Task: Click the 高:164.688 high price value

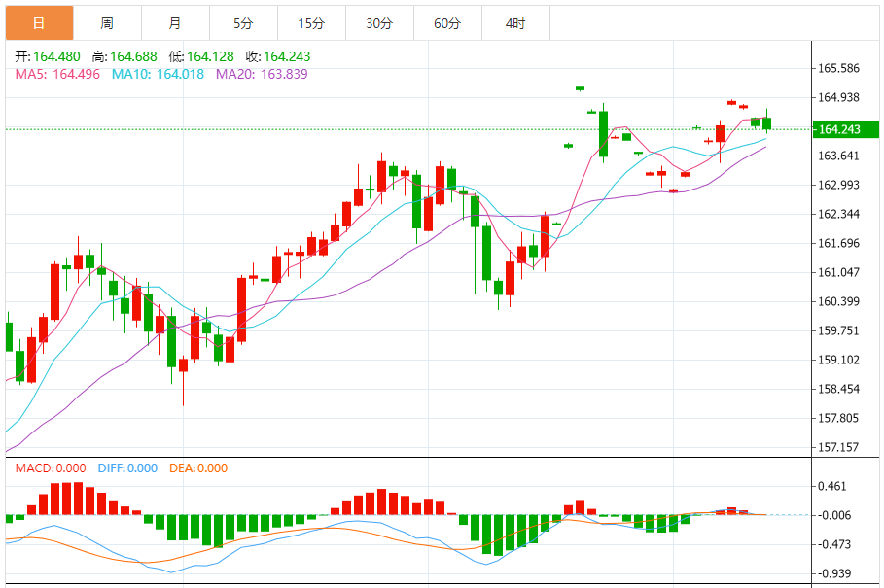Action: (x=124, y=57)
